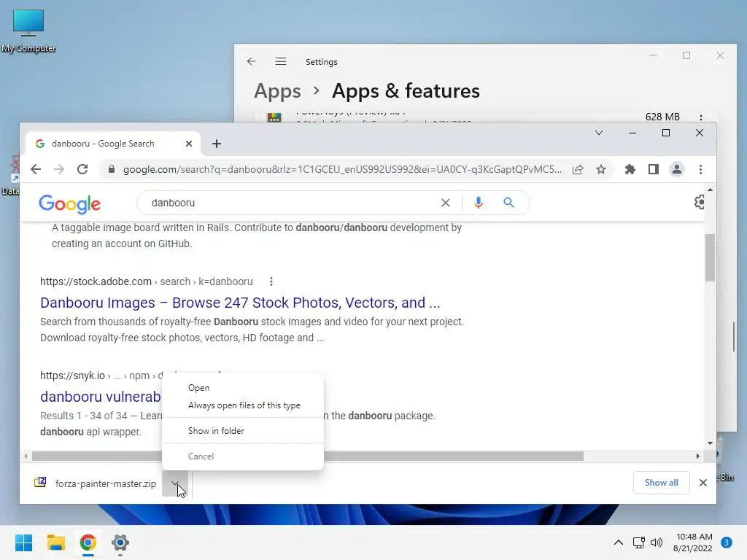Open Windows Start menu
Screen dimensions: 747x560
click(23, 542)
